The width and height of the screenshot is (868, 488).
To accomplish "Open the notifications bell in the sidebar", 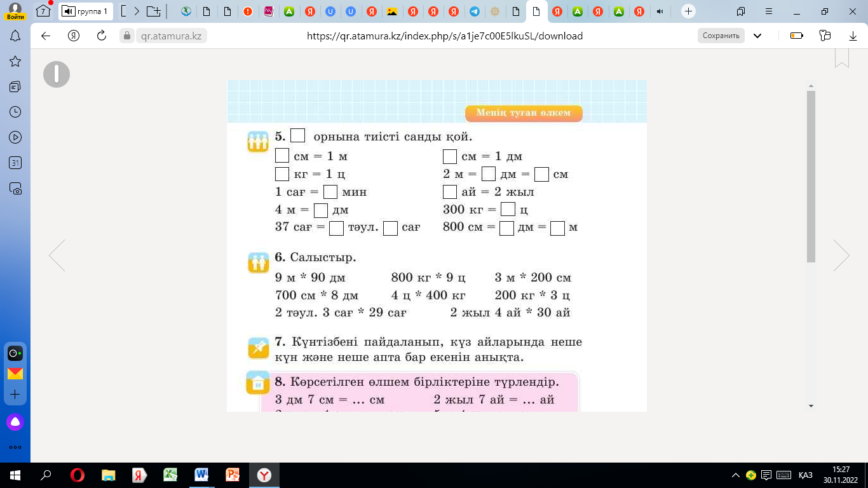I will point(15,36).
